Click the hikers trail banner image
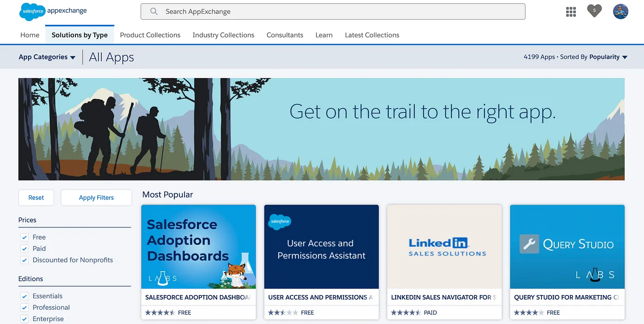The width and height of the screenshot is (644, 324). 322,129
